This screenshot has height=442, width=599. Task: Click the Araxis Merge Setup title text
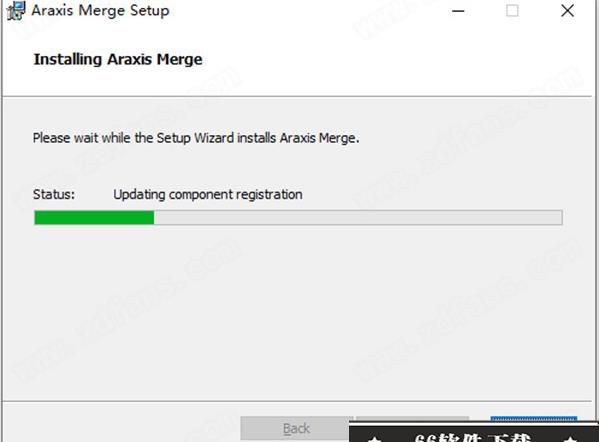pyautogui.click(x=100, y=10)
